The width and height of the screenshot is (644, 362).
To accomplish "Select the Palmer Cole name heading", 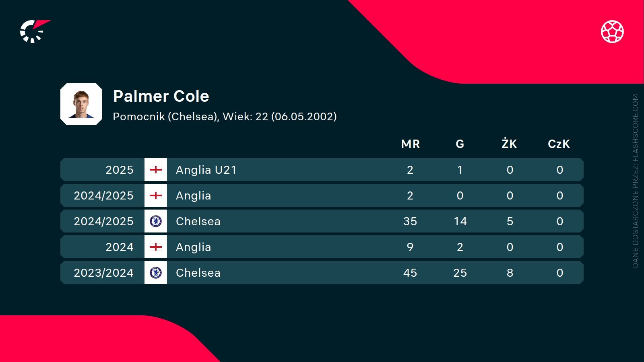I will (161, 96).
